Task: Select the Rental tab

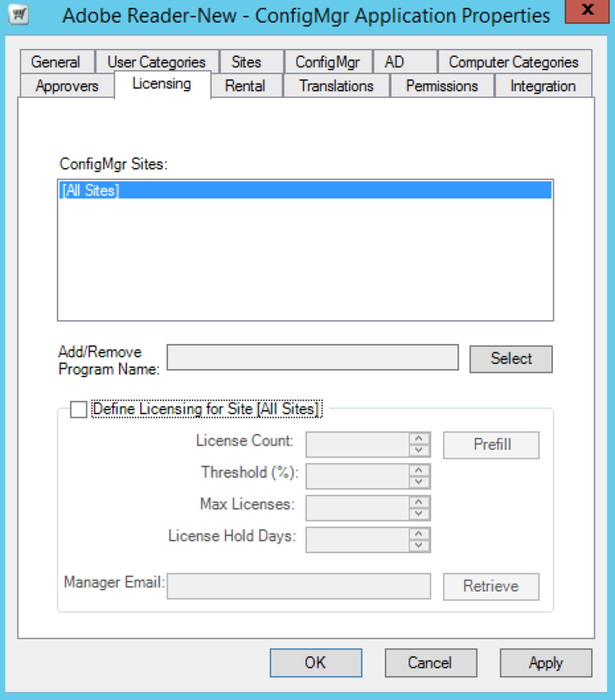Action: (x=245, y=86)
